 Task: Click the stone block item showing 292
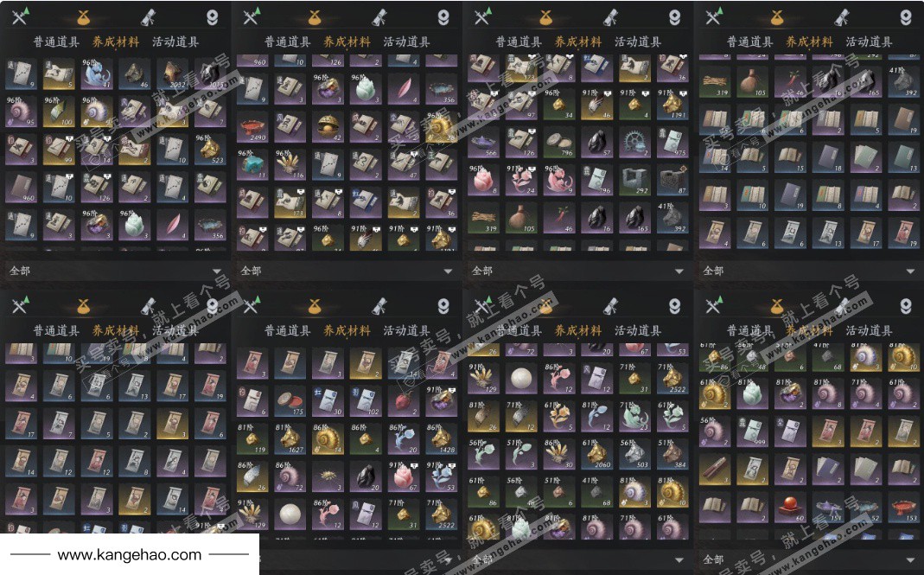coord(634,181)
